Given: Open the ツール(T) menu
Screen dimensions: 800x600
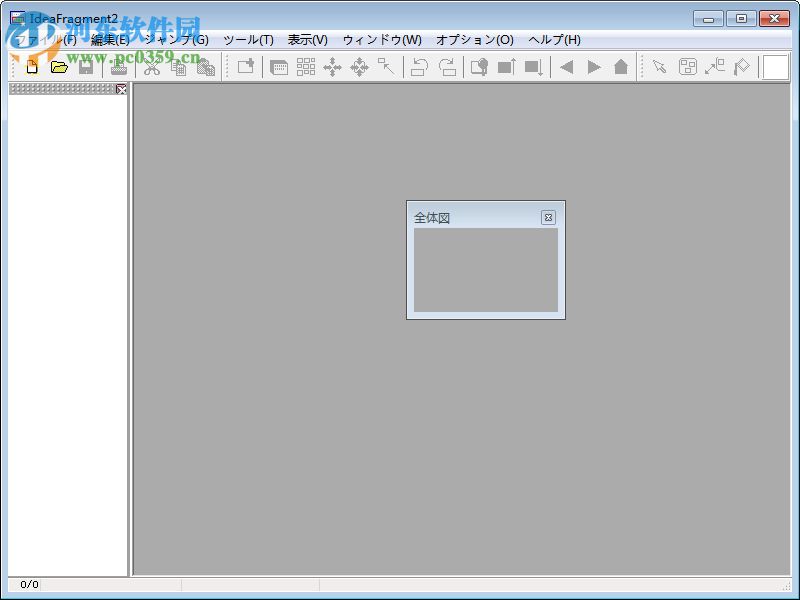Looking at the screenshot, I should pyautogui.click(x=248, y=40).
